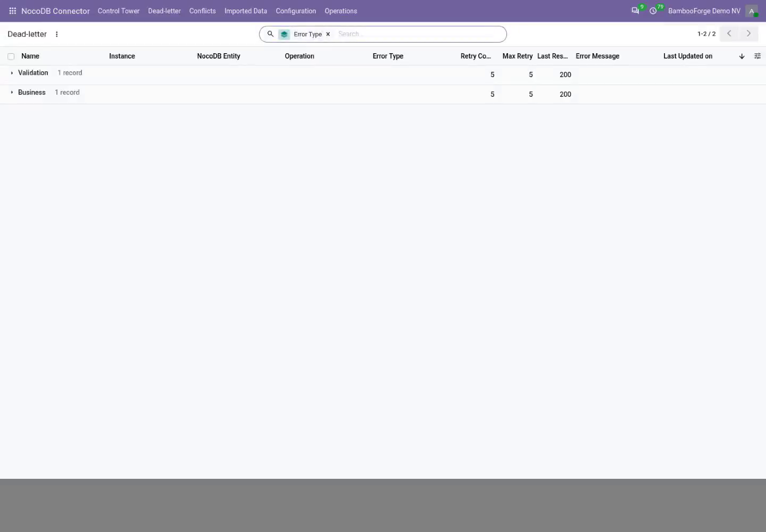Sort by the Max Retry column header

(x=518, y=56)
